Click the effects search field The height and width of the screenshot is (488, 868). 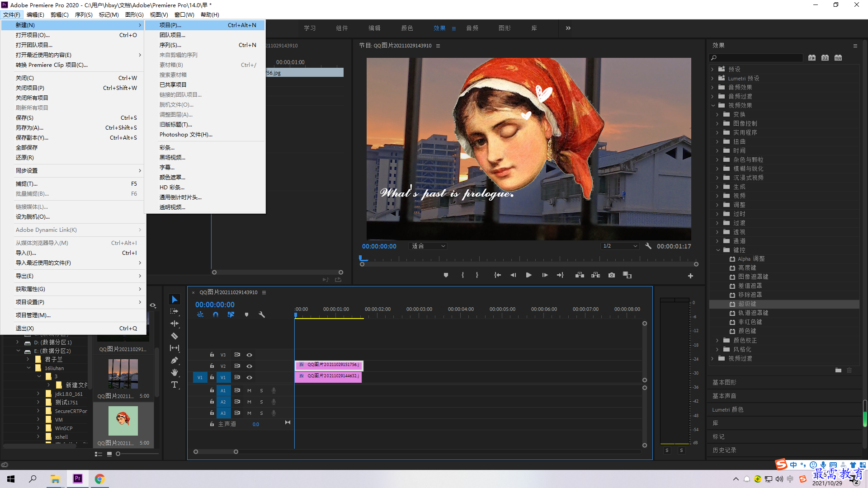[756, 58]
